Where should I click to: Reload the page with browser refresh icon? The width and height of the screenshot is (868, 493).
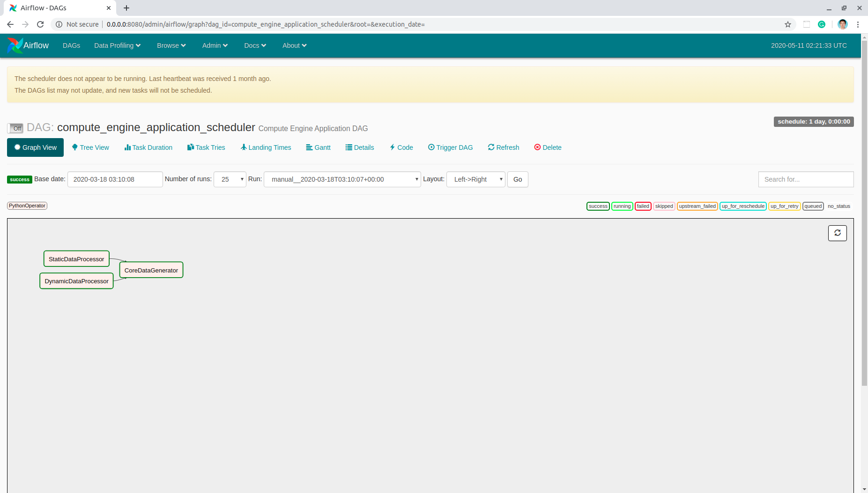pyautogui.click(x=40, y=24)
